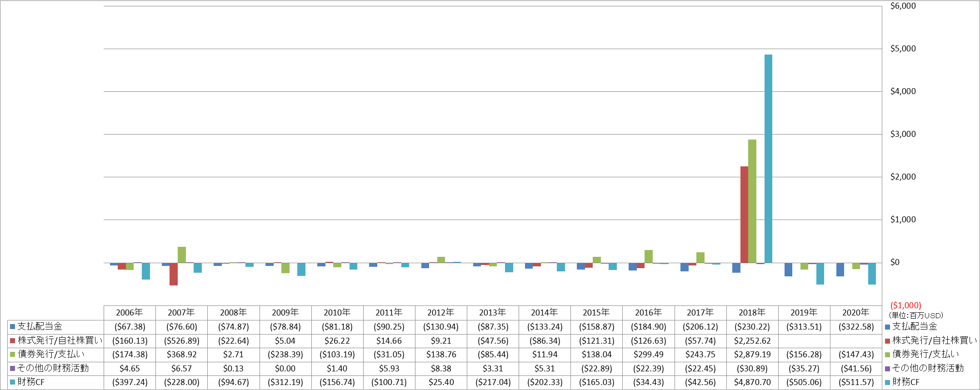Click the blue 支払配当金 legend swatch on the left
This screenshot has height=390, width=980.
pyautogui.click(x=13, y=327)
